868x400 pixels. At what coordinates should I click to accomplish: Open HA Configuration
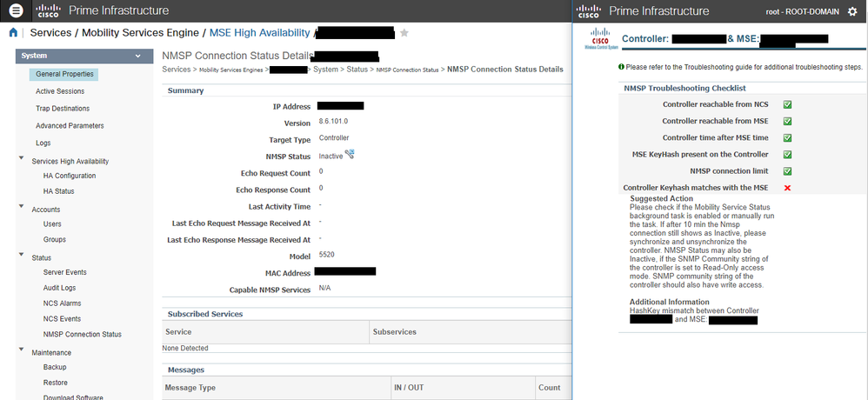coord(70,176)
